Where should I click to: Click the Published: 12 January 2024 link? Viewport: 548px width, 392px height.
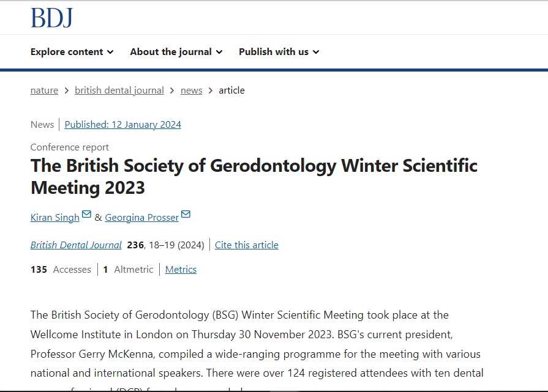[122, 125]
